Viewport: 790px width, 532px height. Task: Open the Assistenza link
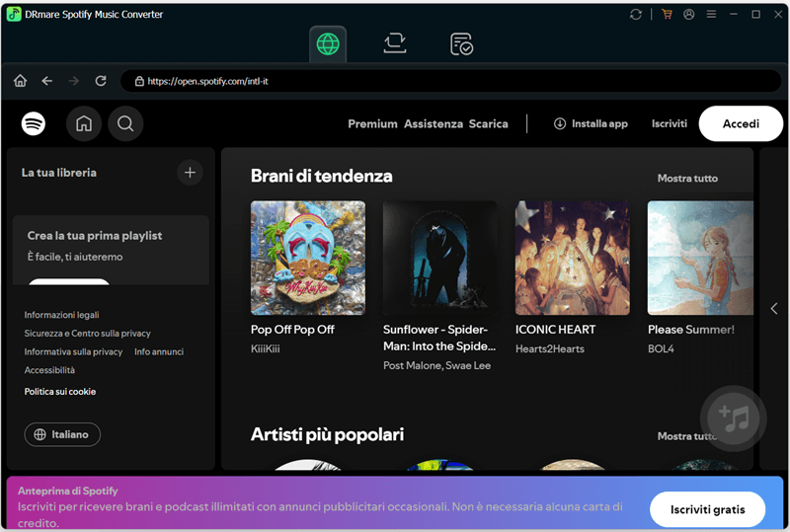(x=434, y=124)
